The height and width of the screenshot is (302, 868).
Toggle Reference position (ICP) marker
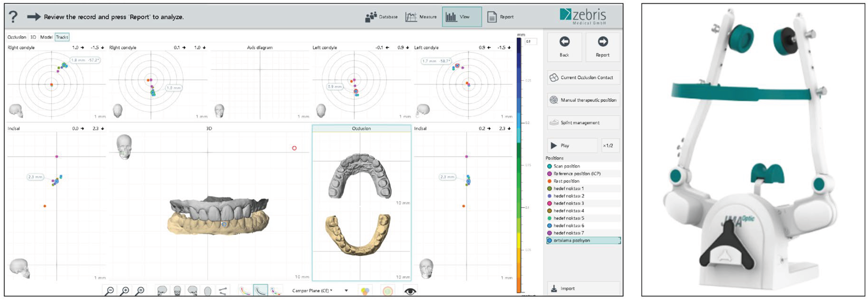coord(550,174)
